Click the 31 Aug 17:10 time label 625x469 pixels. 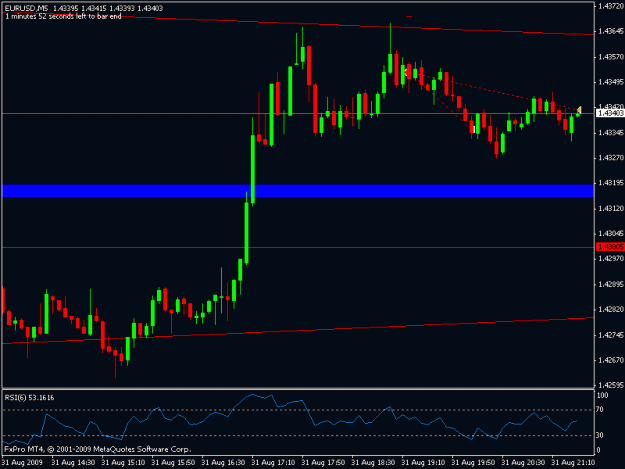pyautogui.click(x=273, y=463)
